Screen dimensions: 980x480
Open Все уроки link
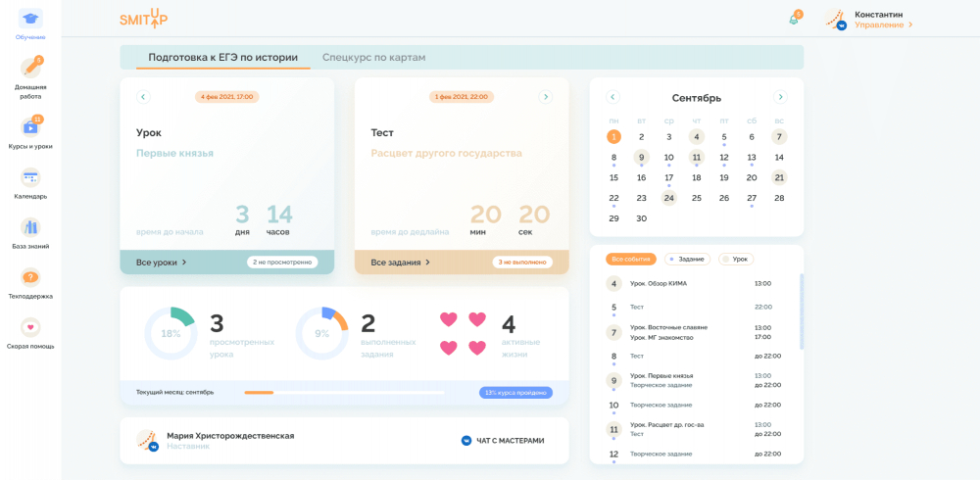point(162,262)
